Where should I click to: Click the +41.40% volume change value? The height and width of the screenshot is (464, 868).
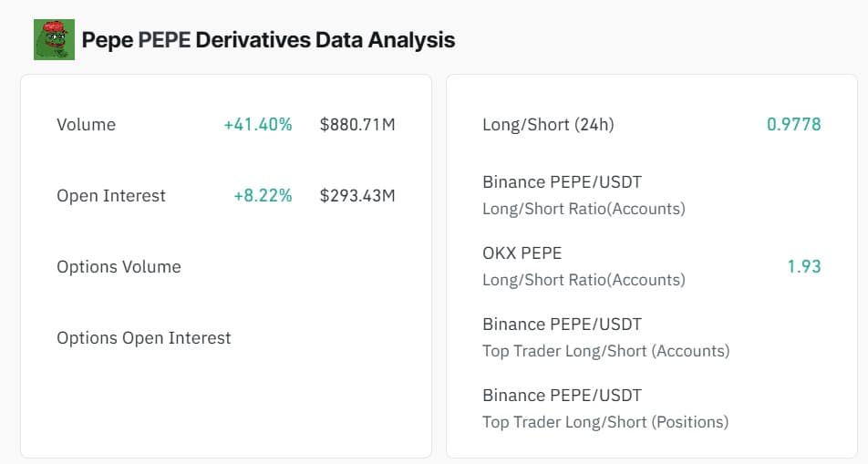click(x=258, y=125)
